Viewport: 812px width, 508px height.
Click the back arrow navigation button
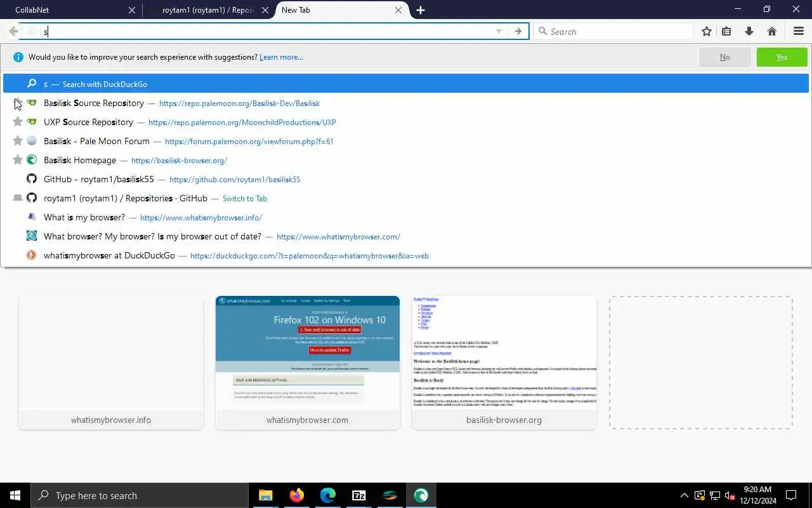click(13, 31)
